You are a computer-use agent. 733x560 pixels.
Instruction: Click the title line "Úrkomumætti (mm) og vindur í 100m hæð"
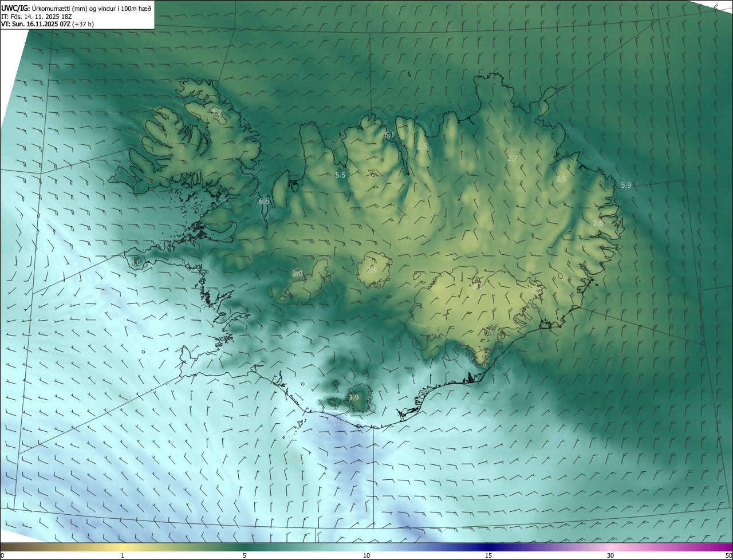tap(92, 7)
